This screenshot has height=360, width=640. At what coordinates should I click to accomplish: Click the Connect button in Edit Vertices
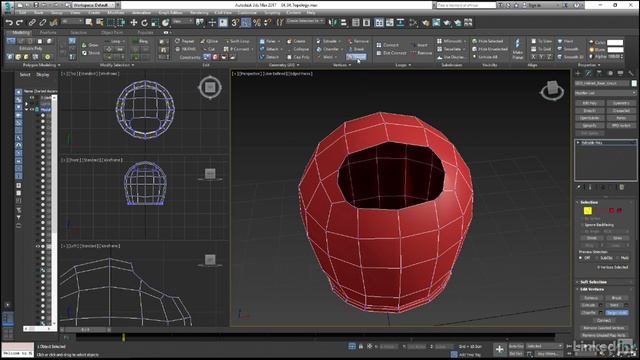pyautogui.click(x=604, y=320)
